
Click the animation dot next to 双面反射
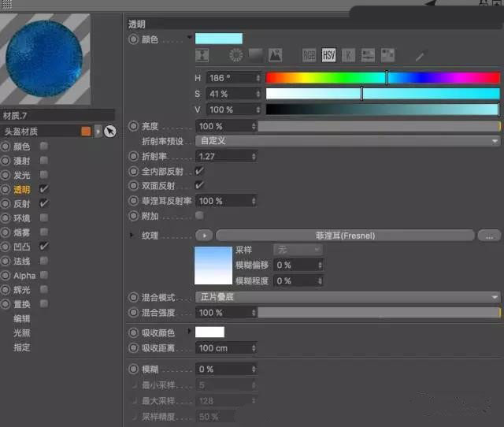pyautogui.click(x=133, y=185)
